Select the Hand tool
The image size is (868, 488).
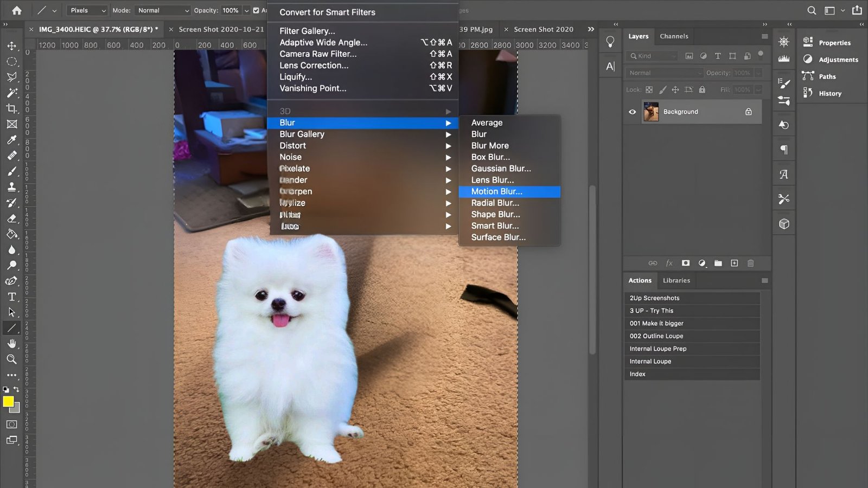coord(11,344)
